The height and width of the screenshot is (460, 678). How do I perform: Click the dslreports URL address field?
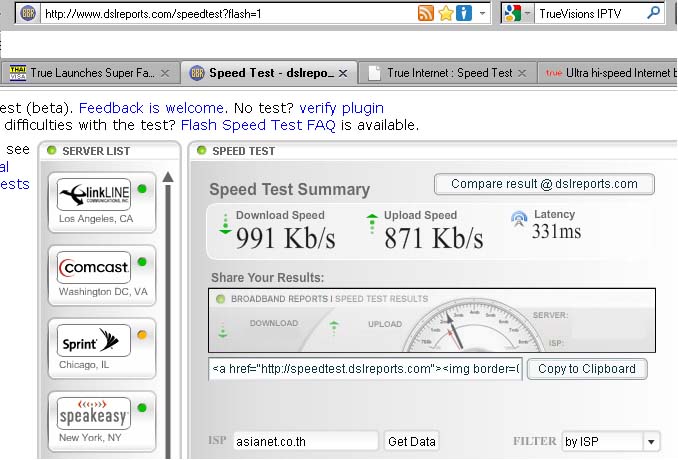229,14
